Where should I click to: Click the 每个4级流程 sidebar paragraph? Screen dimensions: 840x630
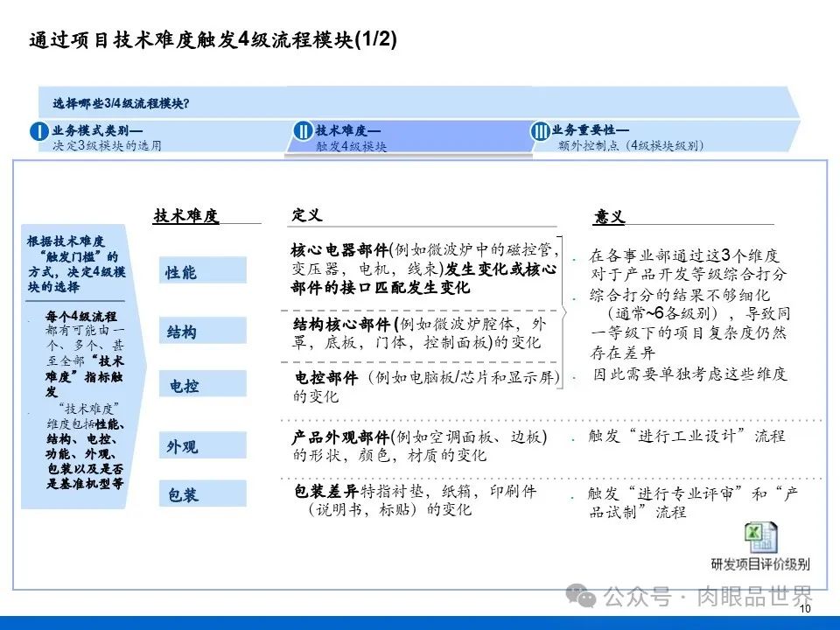pyautogui.click(x=84, y=353)
